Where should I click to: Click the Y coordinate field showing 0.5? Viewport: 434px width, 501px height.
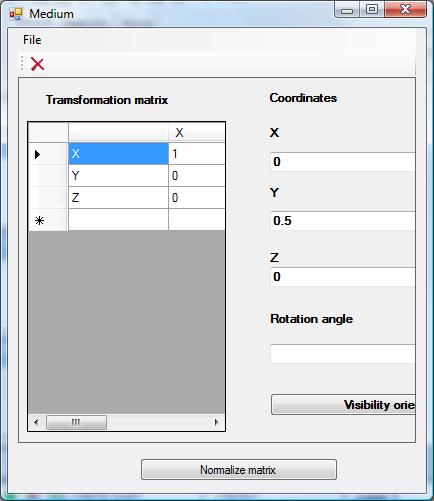click(x=343, y=221)
